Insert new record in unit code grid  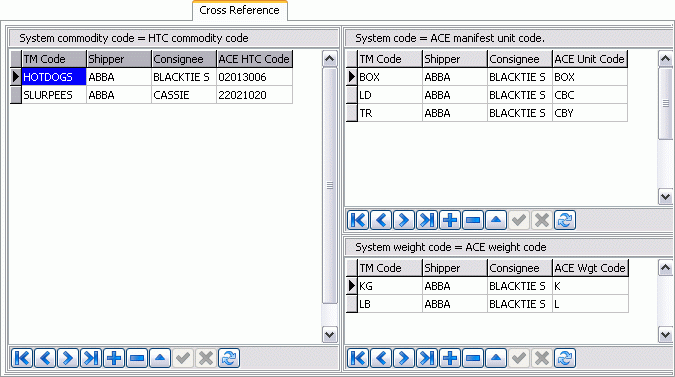point(450,220)
